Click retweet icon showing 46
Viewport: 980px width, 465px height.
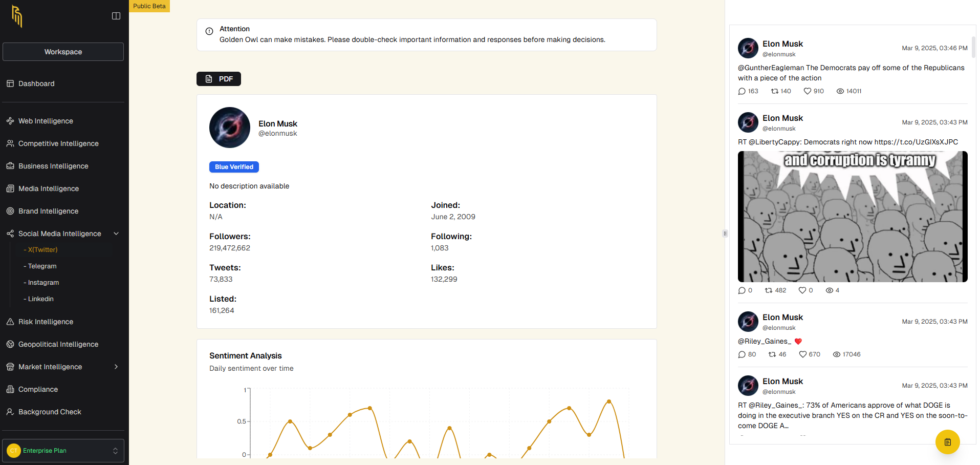772,354
